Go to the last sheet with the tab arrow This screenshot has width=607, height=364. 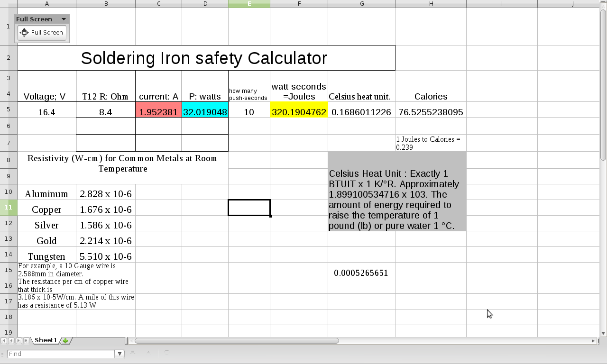coord(26,341)
